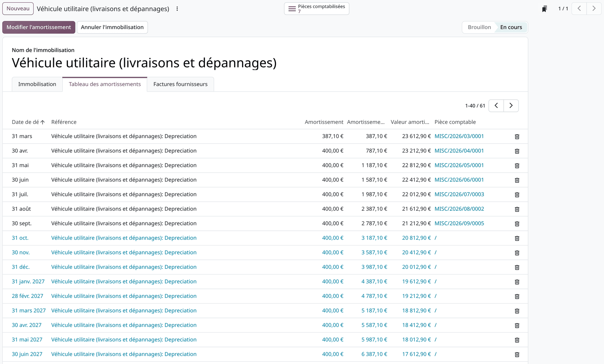The image size is (604, 364).
Task: Delete the 31 janv. 2027 depreciation line
Action: [517, 282]
